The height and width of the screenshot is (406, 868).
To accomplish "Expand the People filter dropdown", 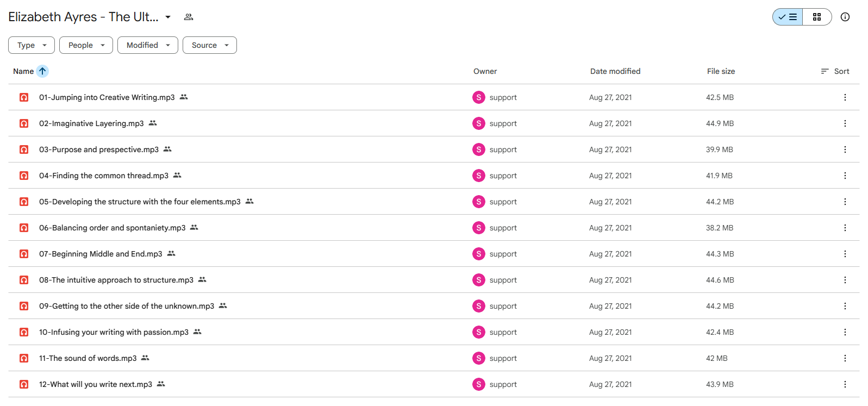I will pos(86,45).
